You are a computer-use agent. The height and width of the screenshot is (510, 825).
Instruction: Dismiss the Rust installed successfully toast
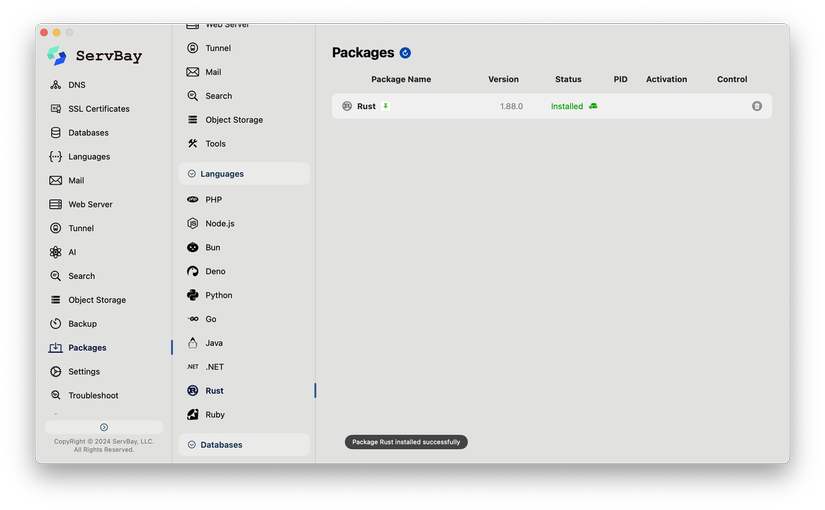pyautogui.click(x=406, y=442)
